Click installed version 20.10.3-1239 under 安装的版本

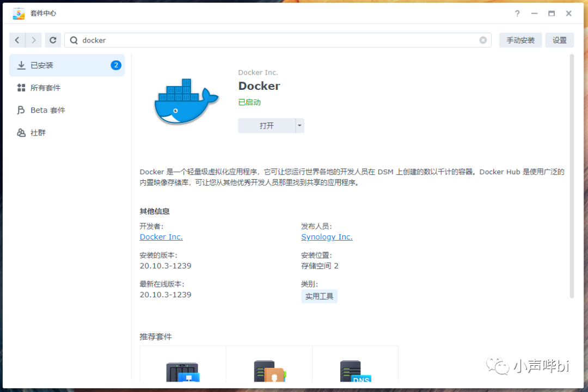(x=166, y=266)
